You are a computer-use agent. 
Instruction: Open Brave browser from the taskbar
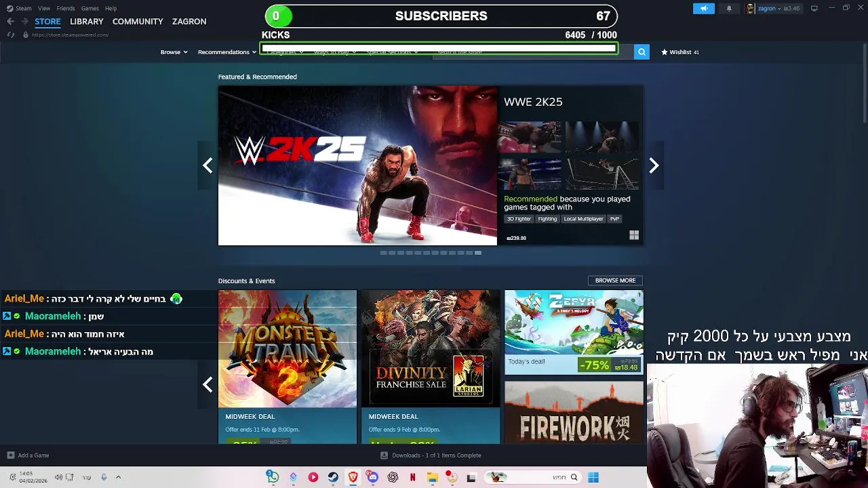coord(353,477)
